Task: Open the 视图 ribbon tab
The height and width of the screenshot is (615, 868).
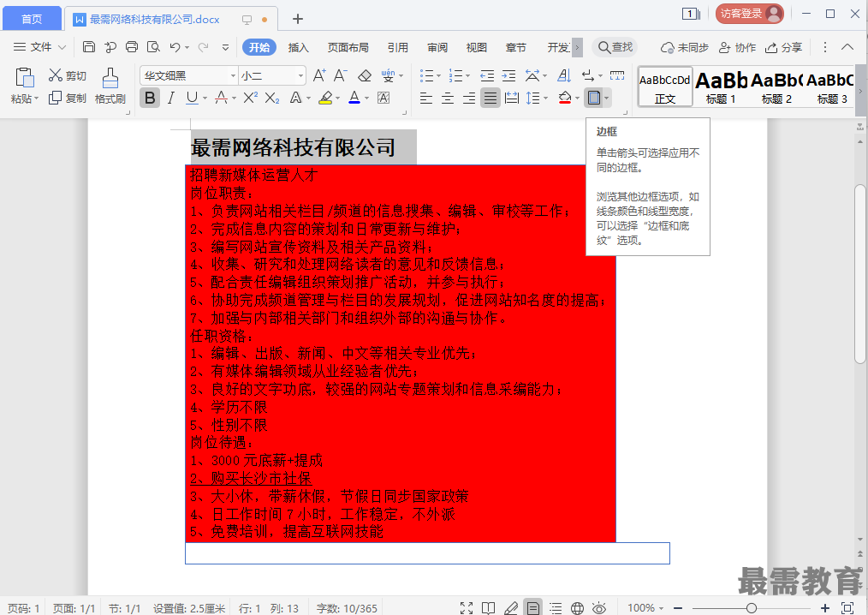Action: 477,47
